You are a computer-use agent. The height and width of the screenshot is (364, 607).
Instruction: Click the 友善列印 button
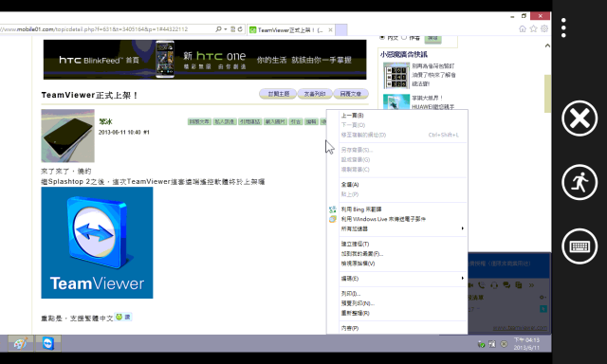[314, 94]
